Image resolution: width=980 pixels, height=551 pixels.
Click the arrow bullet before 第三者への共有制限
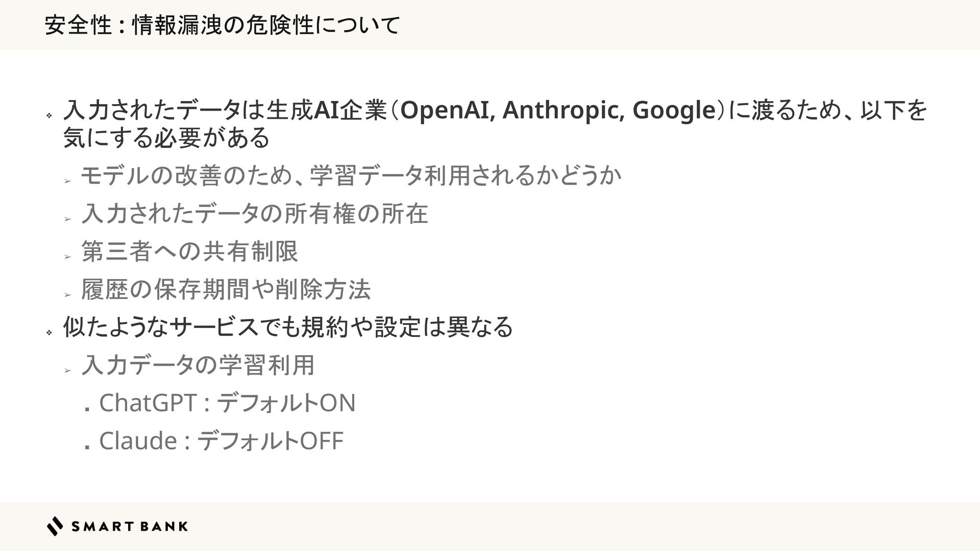tap(66, 257)
